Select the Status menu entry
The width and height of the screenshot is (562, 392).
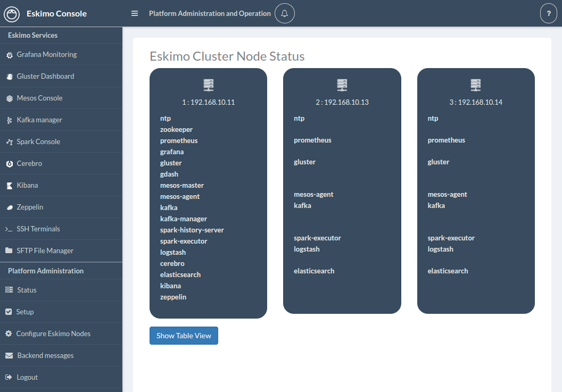[27, 290]
